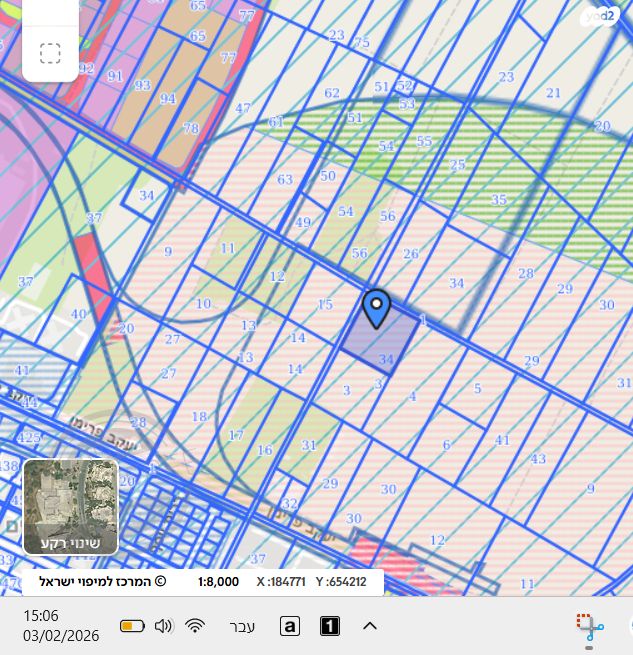Viewport: 633px width, 655px height.
Task: Click the yad2 logo
Action: point(598,17)
